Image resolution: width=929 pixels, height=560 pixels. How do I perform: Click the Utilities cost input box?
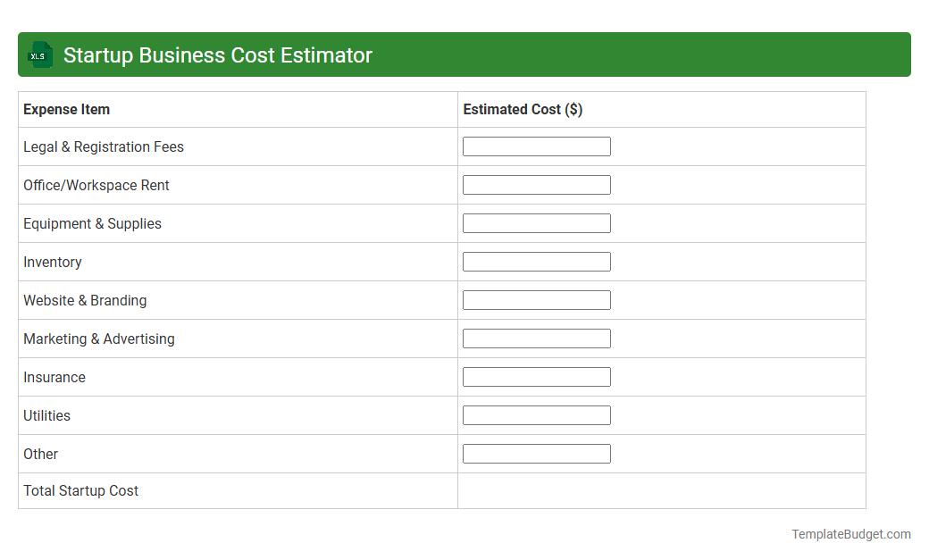point(536,414)
